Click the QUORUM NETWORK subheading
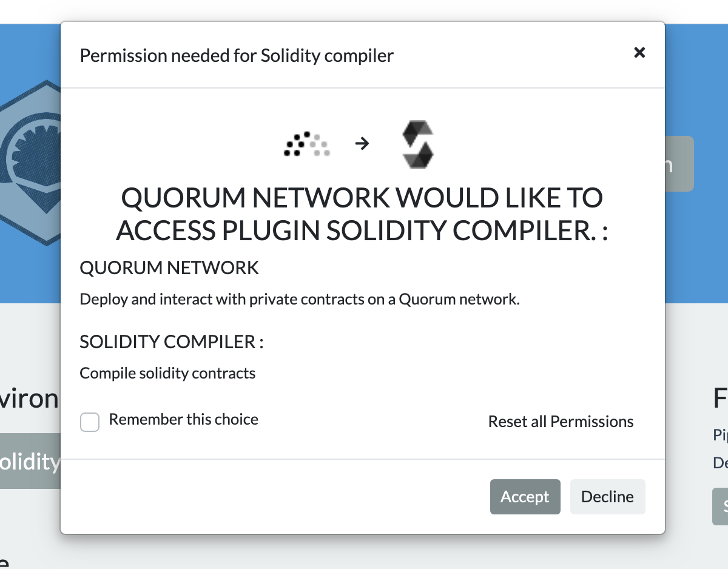This screenshot has width=728, height=569. coord(169,268)
